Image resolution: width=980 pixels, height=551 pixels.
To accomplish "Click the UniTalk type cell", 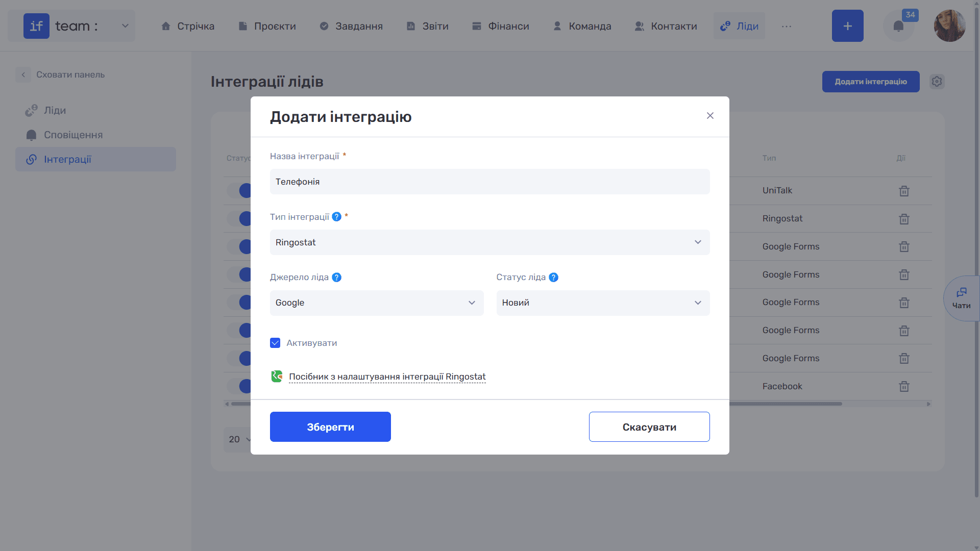I will pyautogui.click(x=777, y=190).
